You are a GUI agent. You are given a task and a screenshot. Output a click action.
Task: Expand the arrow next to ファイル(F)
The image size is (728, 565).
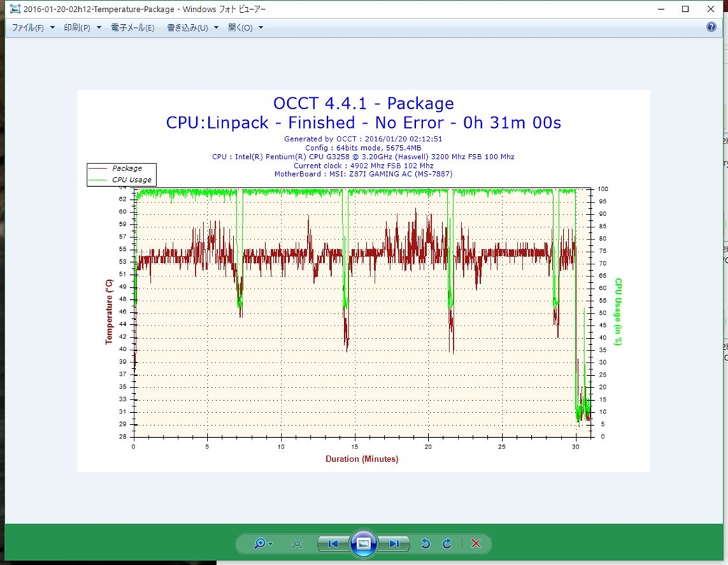coord(53,28)
